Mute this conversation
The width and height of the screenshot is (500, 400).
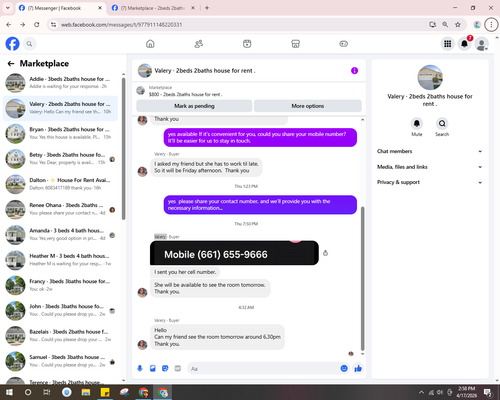pos(417,124)
